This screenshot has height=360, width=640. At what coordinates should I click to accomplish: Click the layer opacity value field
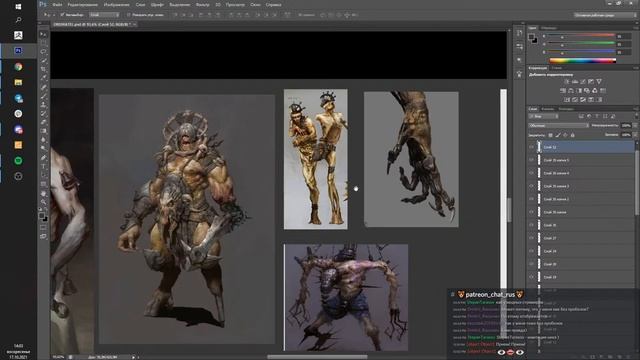626,126
